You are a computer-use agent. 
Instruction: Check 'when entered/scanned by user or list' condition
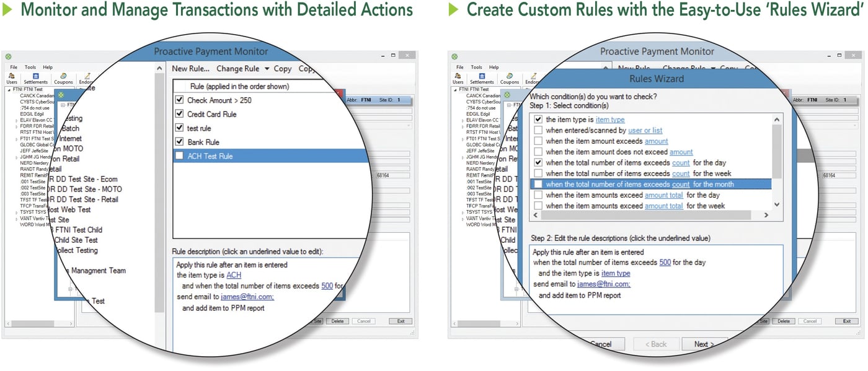click(538, 131)
